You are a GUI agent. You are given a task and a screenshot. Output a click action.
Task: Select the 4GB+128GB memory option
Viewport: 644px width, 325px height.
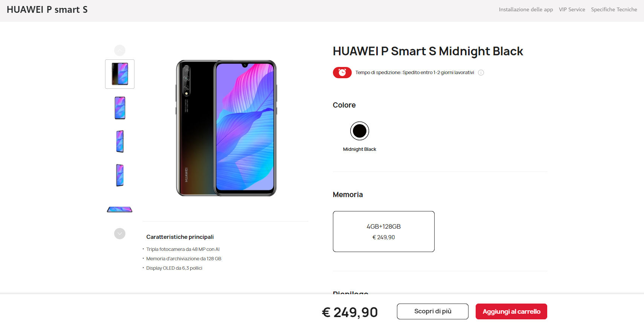(x=384, y=231)
